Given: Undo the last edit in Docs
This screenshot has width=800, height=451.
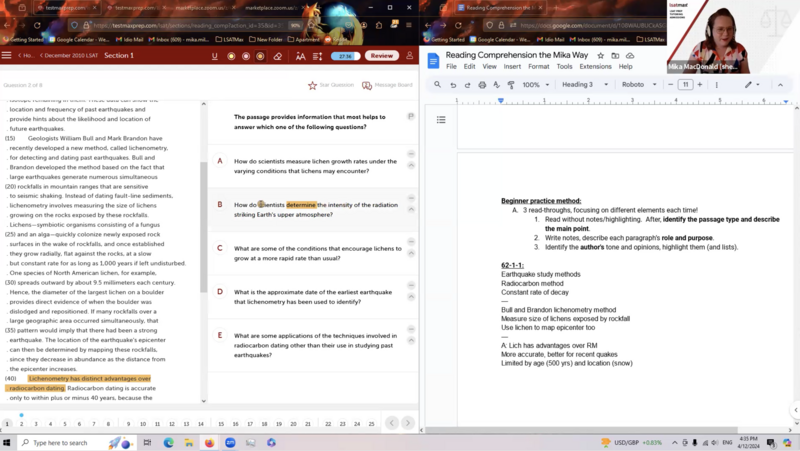Looking at the screenshot, I should (x=453, y=85).
